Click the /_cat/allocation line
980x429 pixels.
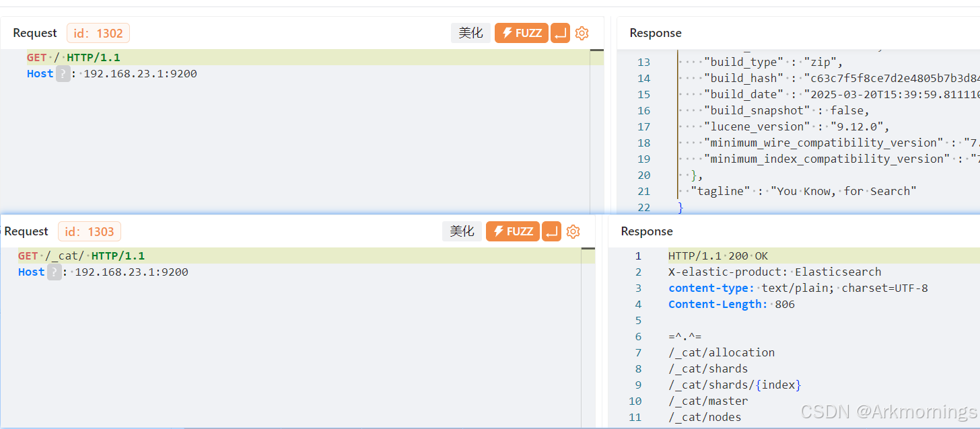pos(722,353)
